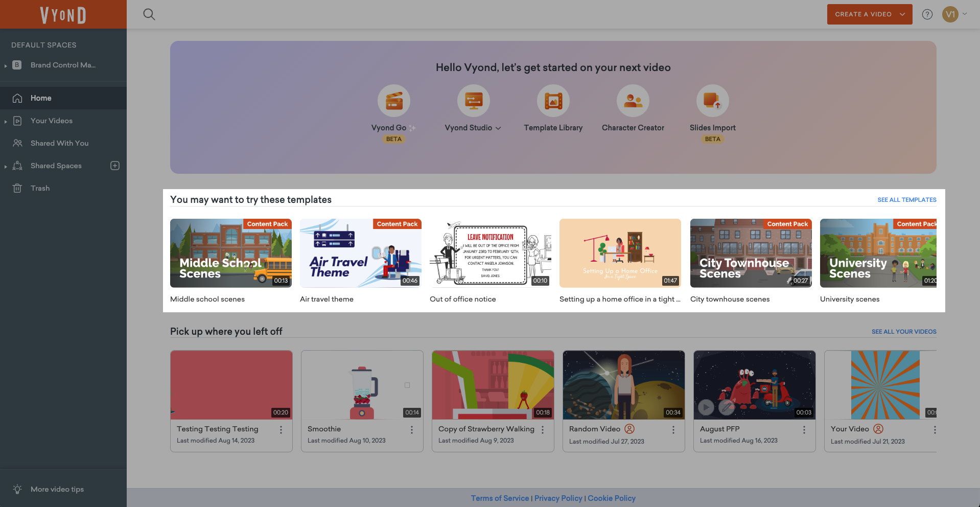This screenshot has height=507, width=980.
Task: Open options for Copy of Strawberry Walking
Action: pyautogui.click(x=543, y=430)
